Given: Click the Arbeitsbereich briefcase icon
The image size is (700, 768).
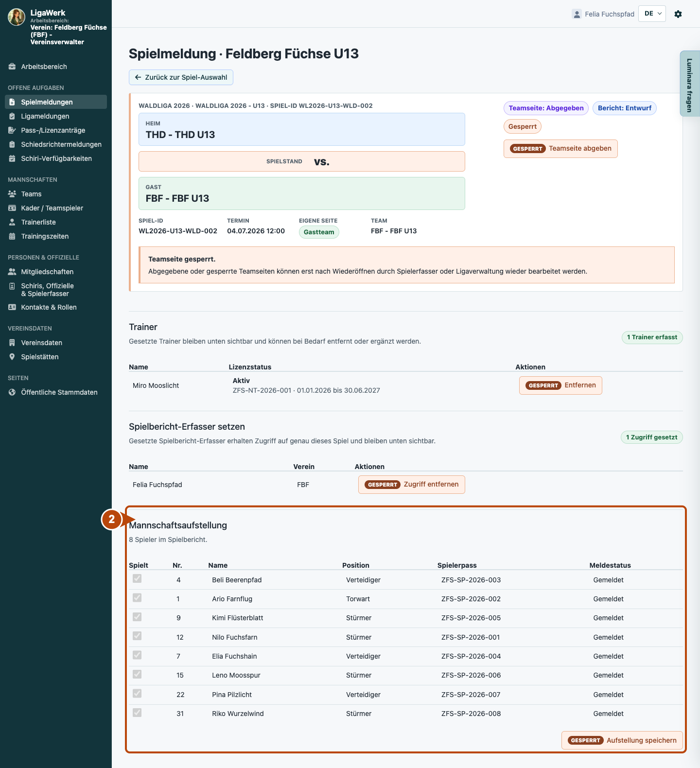Looking at the screenshot, I should tap(12, 67).
